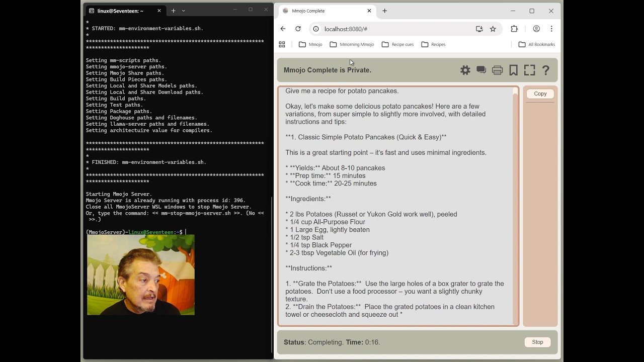
Task: Open the apps grid in bookmarks bar
Action: pos(282,44)
